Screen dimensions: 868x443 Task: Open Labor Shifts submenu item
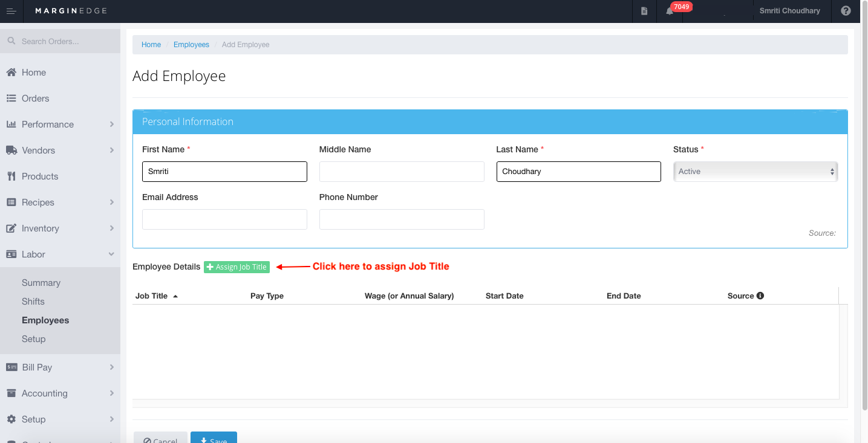click(33, 302)
